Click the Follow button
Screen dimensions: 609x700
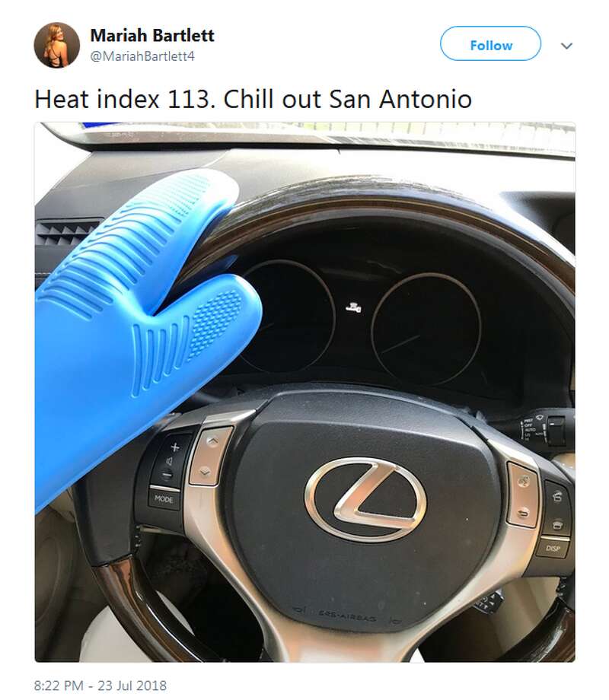pyautogui.click(x=490, y=44)
